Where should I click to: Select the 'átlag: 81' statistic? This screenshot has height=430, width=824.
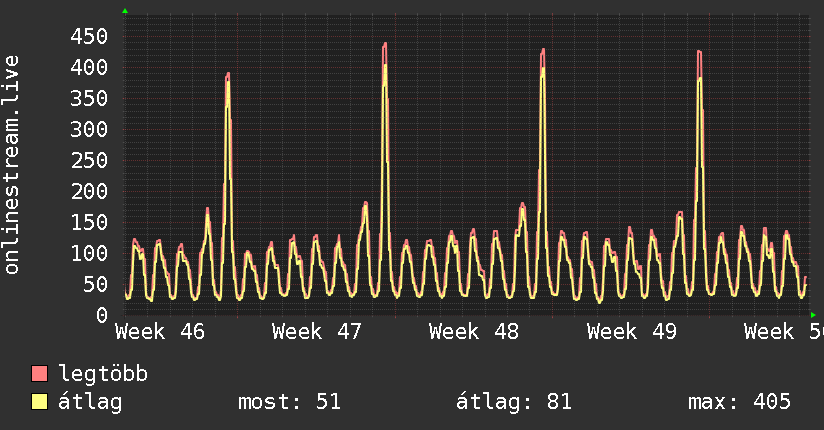(x=513, y=402)
